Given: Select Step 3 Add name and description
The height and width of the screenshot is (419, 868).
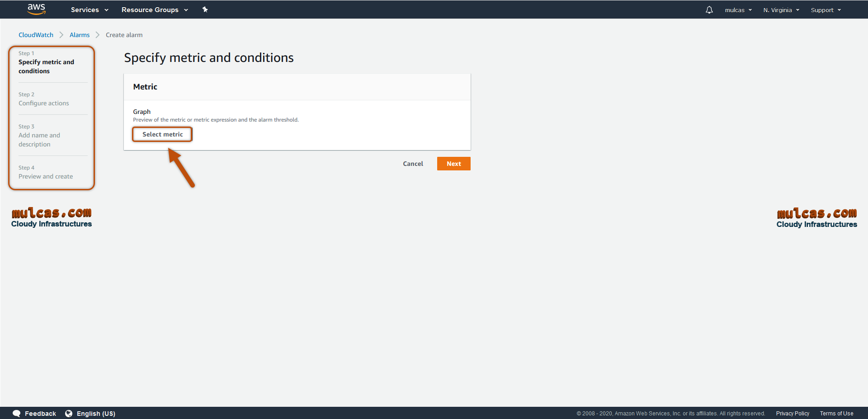Looking at the screenshot, I should pyautogui.click(x=39, y=140).
